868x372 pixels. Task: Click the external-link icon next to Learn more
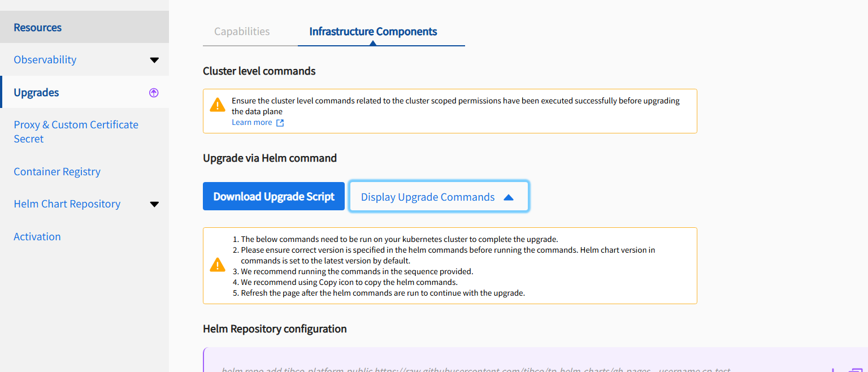coord(280,123)
